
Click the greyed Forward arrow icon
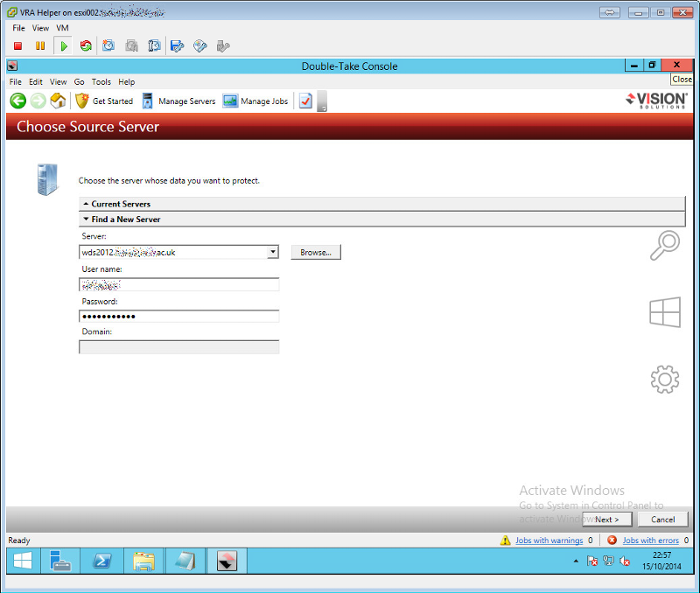coord(38,101)
